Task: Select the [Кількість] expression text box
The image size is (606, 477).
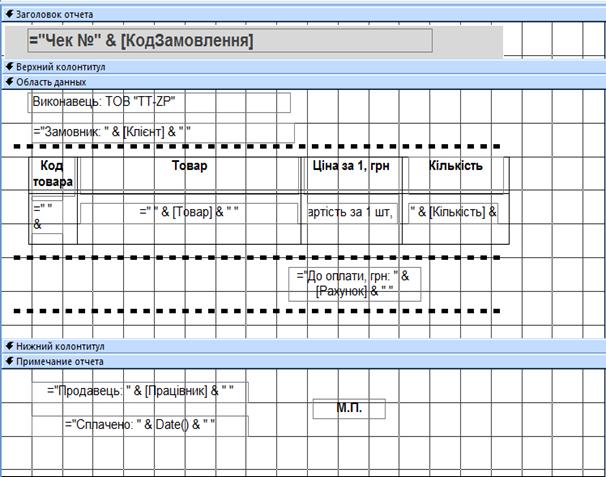Action: click(453, 213)
